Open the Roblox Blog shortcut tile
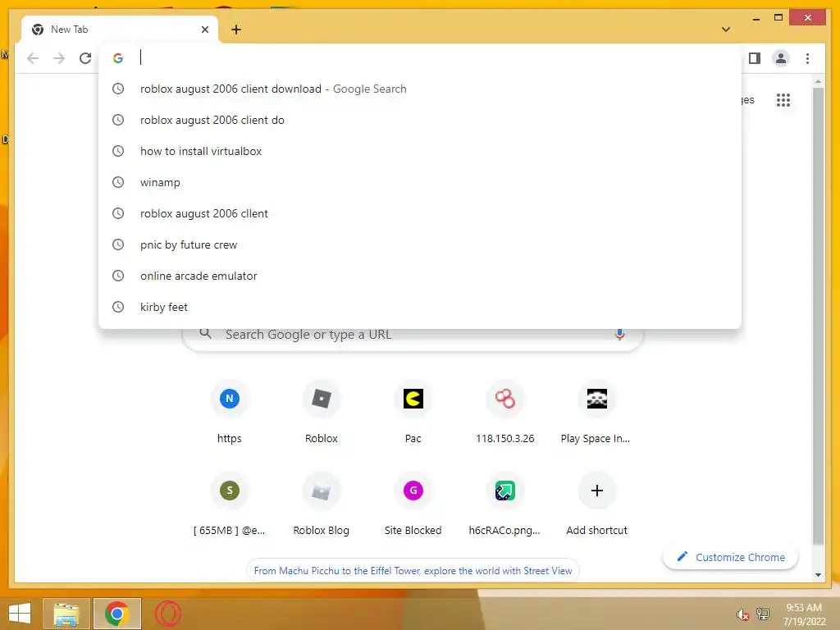Viewport: 840px width, 630px height. click(322, 504)
